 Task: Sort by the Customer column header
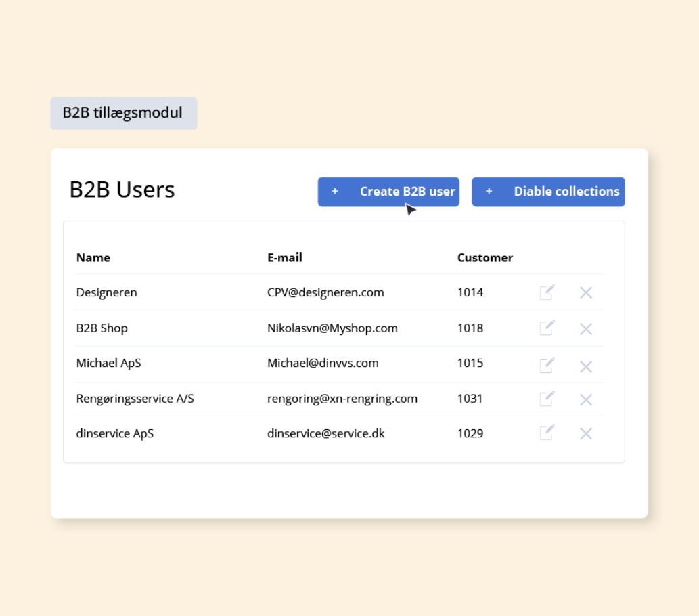tap(484, 257)
